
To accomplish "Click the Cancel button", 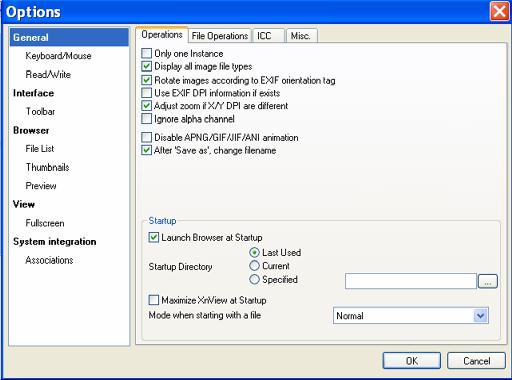I will point(476,361).
